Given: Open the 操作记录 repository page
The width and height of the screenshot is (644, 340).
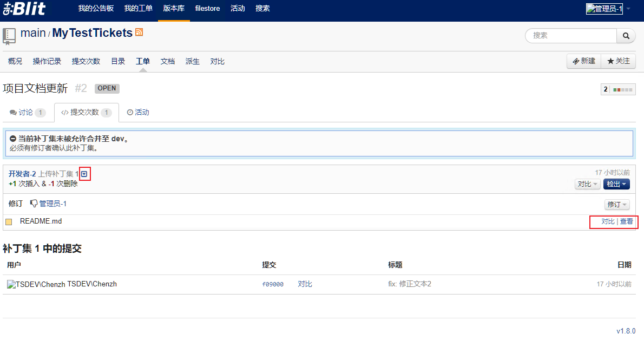Looking at the screenshot, I should coord(47,61).
